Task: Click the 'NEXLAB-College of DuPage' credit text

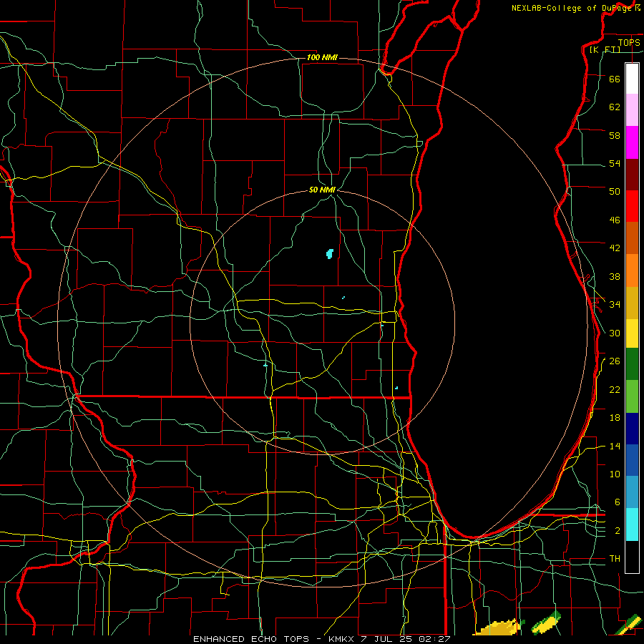Action: click(571, 8)
